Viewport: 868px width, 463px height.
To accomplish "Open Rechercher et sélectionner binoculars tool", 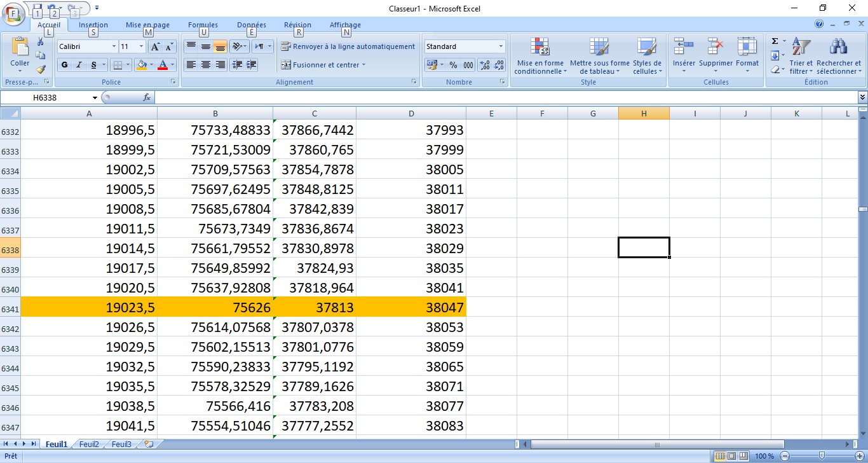I will 839,55.
